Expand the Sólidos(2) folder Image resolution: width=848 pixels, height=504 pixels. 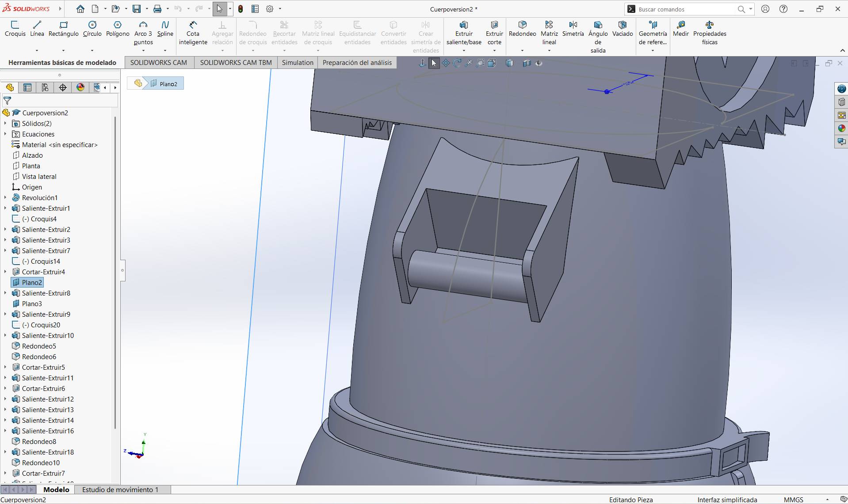click(5, 124)
